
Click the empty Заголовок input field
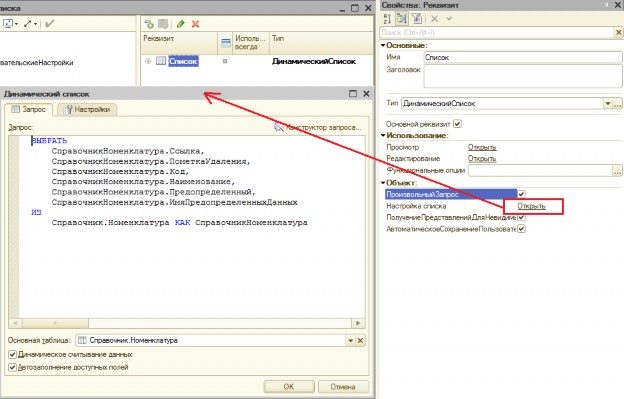click(x=523, y=76)
